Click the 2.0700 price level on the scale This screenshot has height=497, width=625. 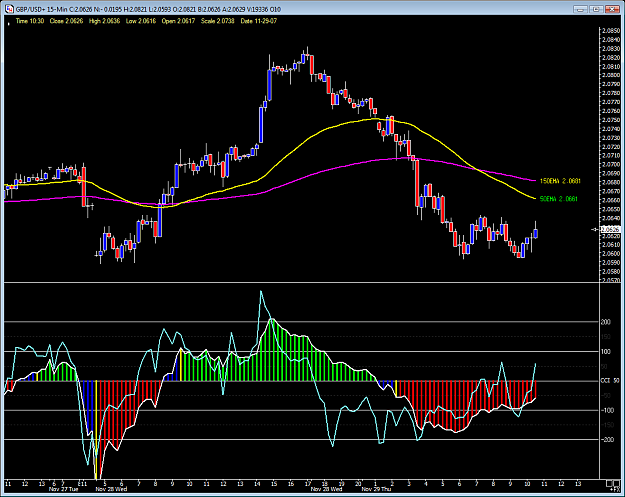click(x=611, y=164)
